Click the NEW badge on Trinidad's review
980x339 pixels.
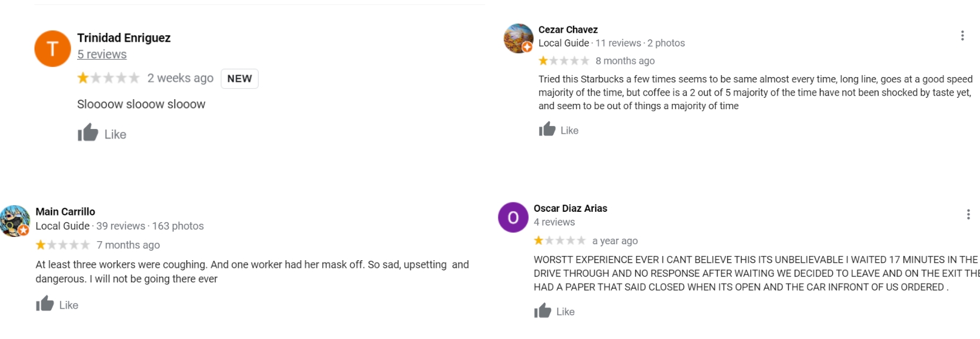(x=240, y=79)
